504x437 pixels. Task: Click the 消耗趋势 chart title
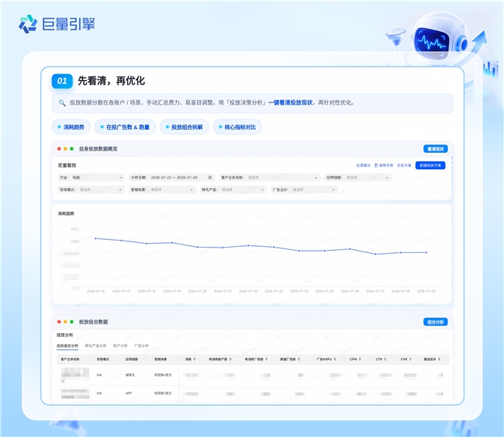[66, 213]
